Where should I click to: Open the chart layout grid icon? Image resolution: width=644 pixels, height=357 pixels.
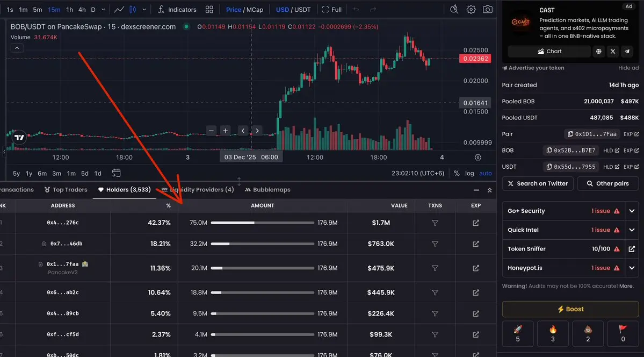coord(209,10)
